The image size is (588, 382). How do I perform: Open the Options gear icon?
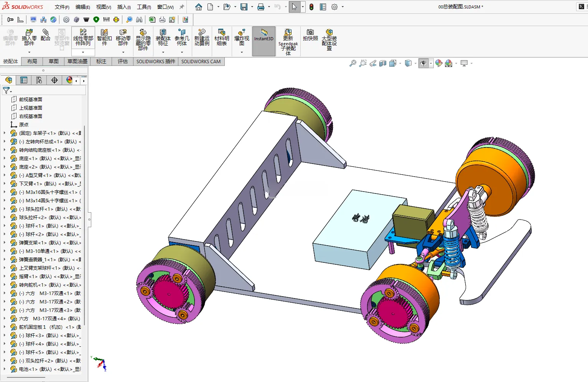point(334,7)
